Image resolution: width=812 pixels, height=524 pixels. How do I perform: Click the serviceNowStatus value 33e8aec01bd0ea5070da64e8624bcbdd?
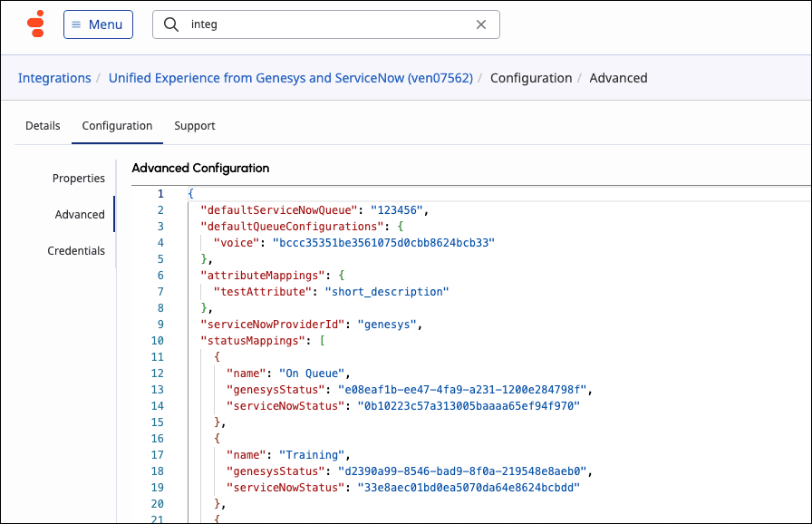pyautogui.click(x=469, y=488)
